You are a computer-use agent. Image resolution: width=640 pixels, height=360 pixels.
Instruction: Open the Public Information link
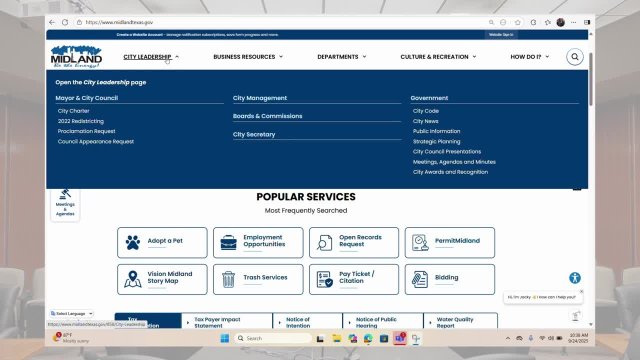436,131
